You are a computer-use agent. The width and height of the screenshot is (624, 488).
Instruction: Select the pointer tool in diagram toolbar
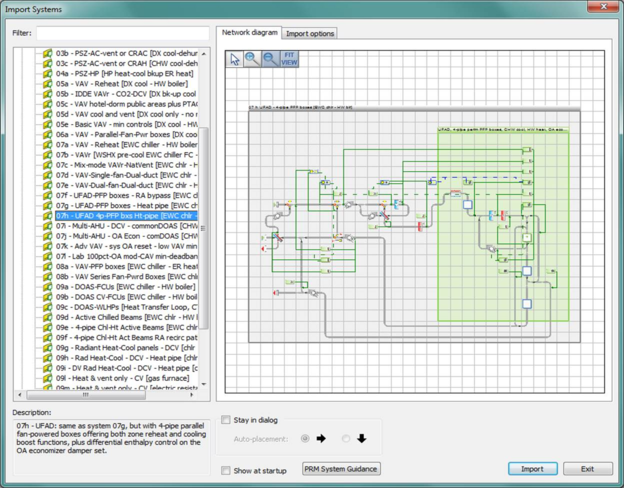pos(235,59)
